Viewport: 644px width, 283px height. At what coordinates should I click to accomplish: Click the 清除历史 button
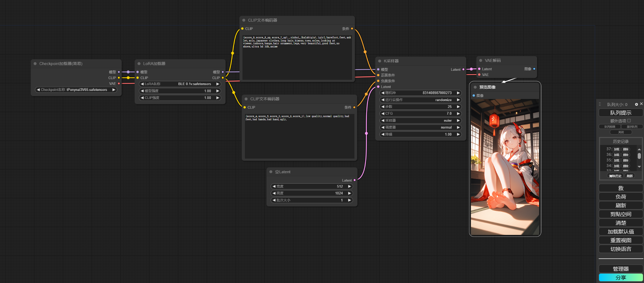(x=615, y=176)
